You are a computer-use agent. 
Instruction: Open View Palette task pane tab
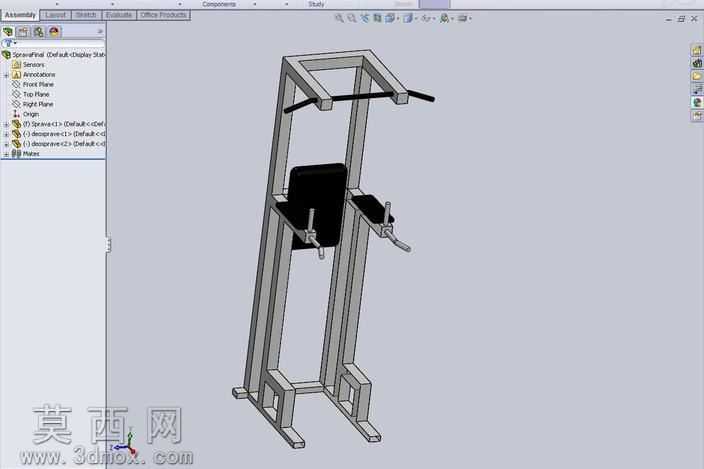click(697, 89)
